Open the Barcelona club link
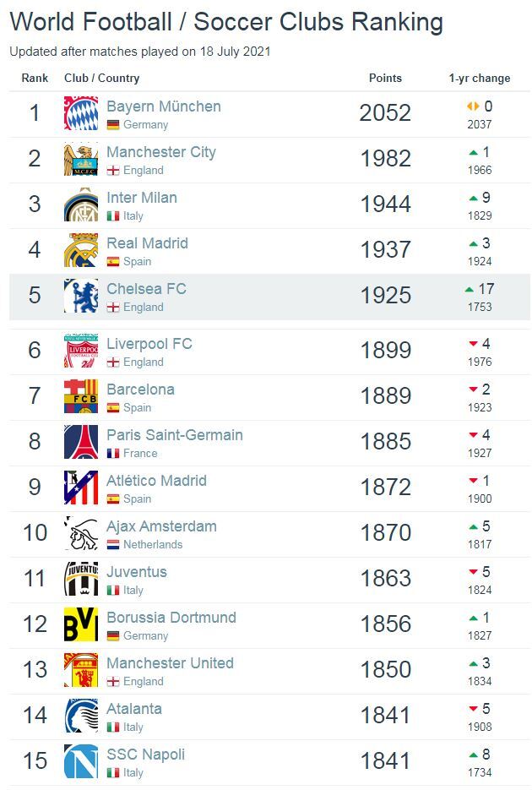532x790 pixels. [x=140, y=390]
